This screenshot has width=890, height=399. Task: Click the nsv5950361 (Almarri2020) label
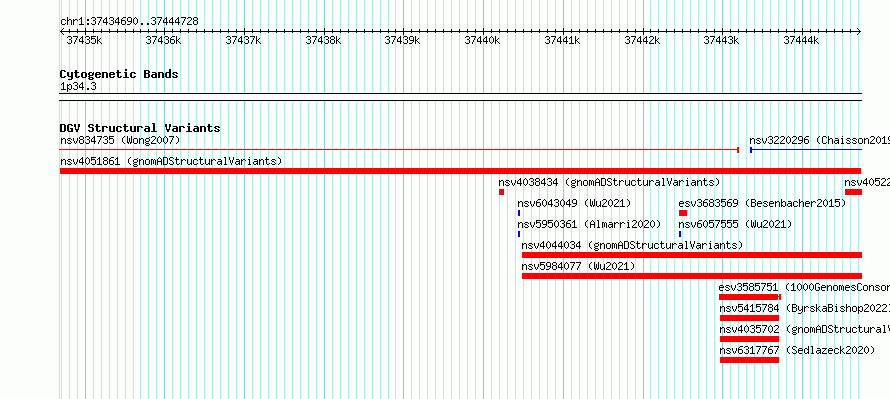tap(589, 224)
